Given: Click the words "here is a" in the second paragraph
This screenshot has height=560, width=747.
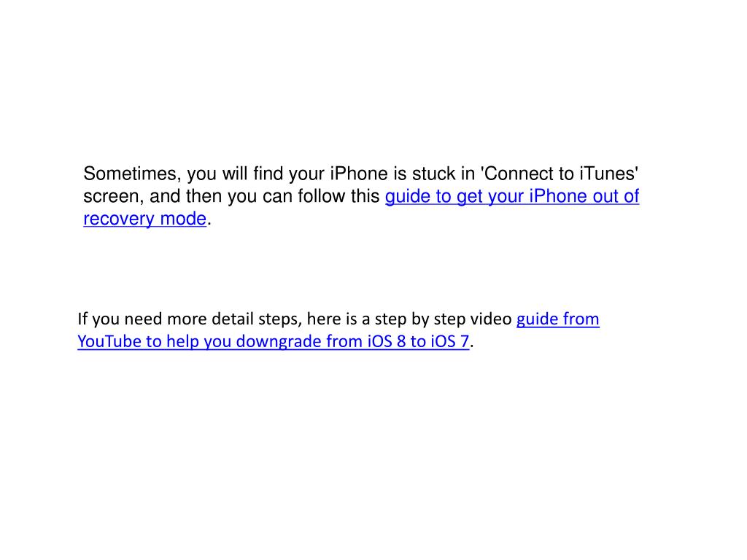Looking at the screenshot, I should coord(338,319).
